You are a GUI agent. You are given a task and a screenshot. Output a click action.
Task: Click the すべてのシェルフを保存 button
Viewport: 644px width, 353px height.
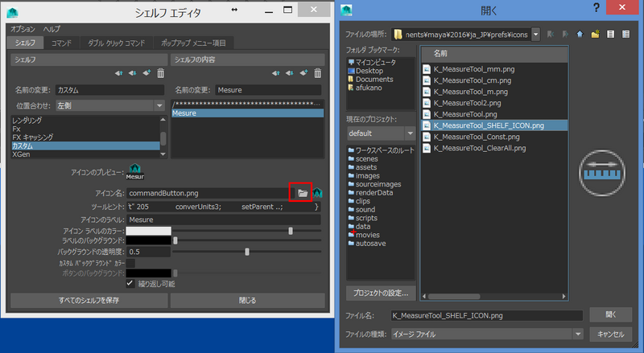(89, 301)
